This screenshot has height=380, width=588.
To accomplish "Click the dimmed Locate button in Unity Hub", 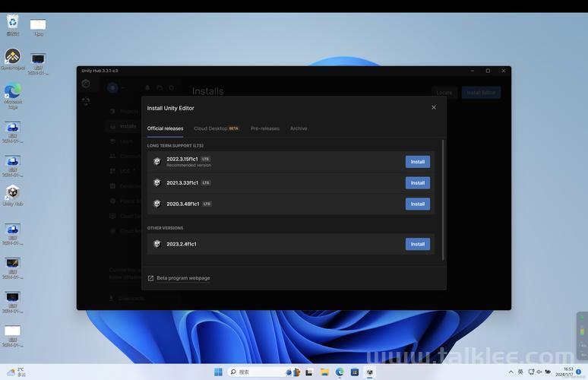I will tap(444, 92).
